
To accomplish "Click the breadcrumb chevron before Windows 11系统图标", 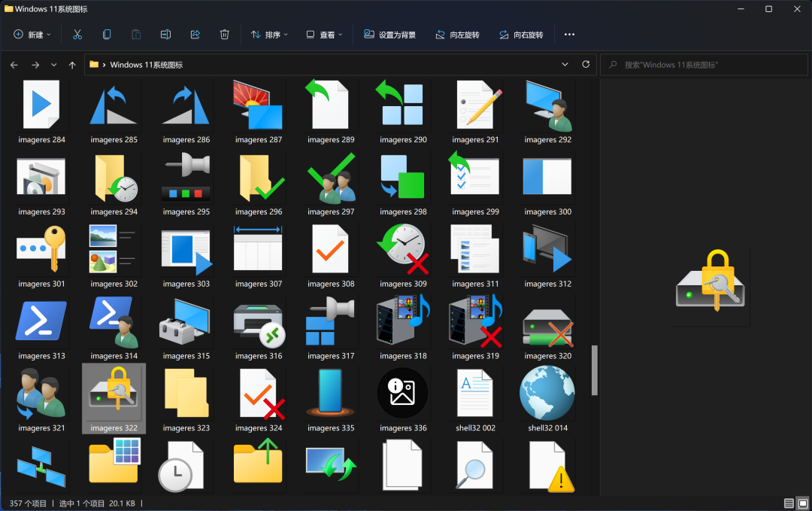I will coord(104,65).
